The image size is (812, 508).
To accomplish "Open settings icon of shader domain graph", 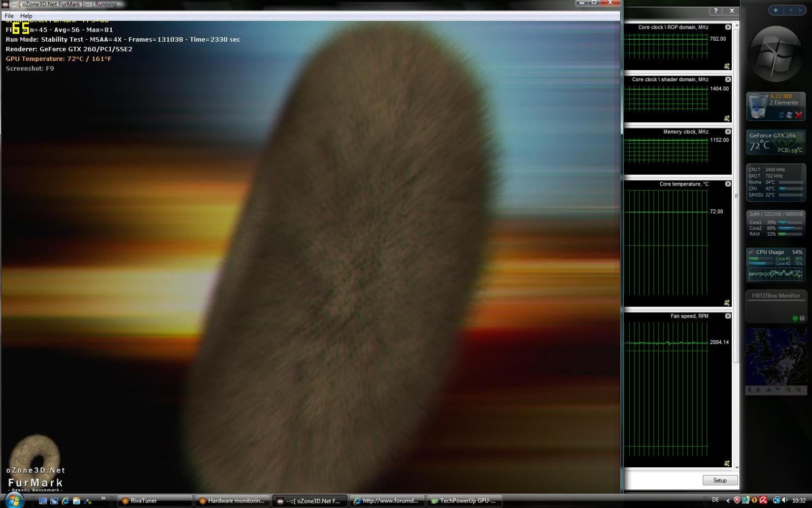I will coord(727,118).
